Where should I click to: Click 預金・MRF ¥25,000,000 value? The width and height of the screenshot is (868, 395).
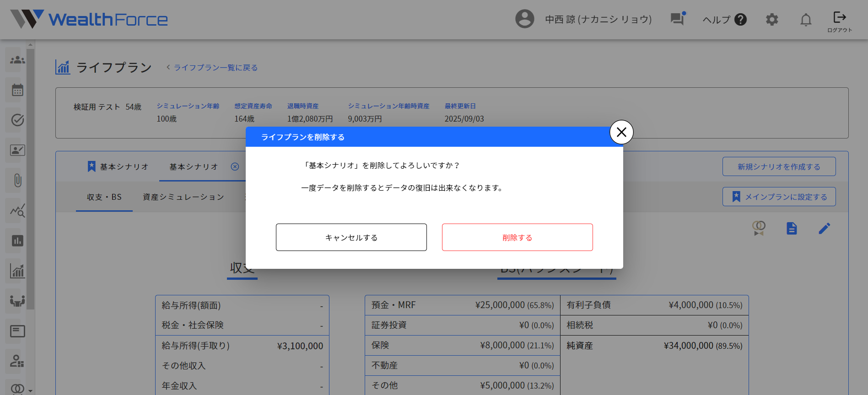click(515, 305)
